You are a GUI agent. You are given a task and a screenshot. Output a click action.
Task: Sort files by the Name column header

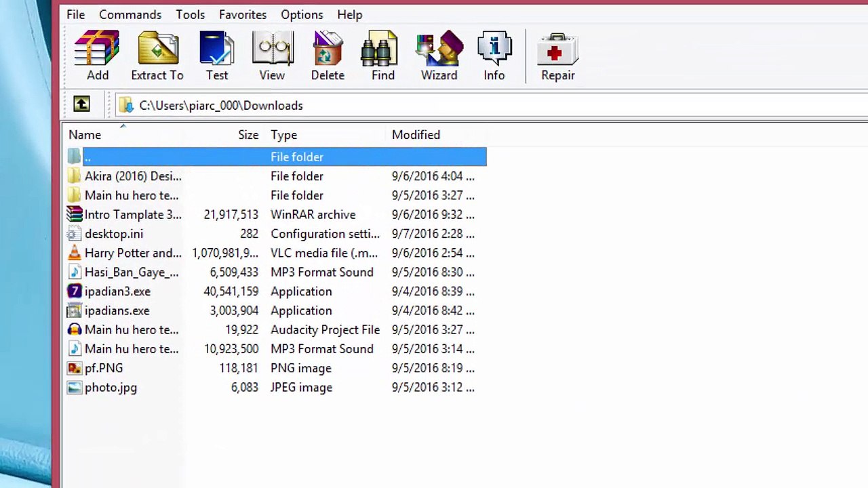point(85,135)
